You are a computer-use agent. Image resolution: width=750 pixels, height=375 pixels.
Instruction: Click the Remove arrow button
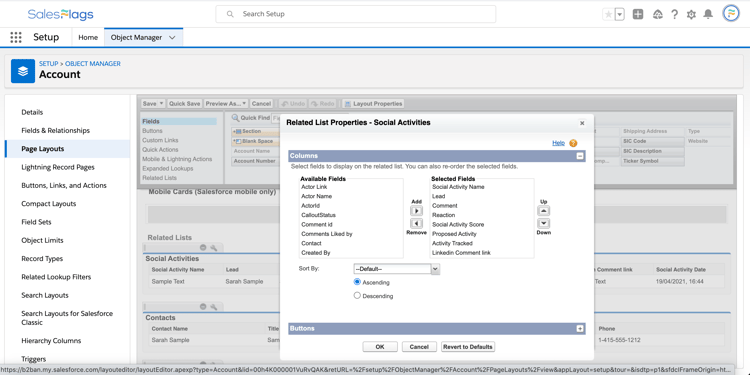[x=417, y=223]
